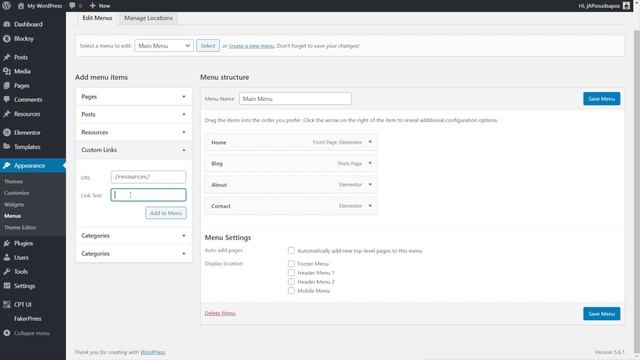
Task: Open Themes under Appearance
Action: tap(13, 181)
